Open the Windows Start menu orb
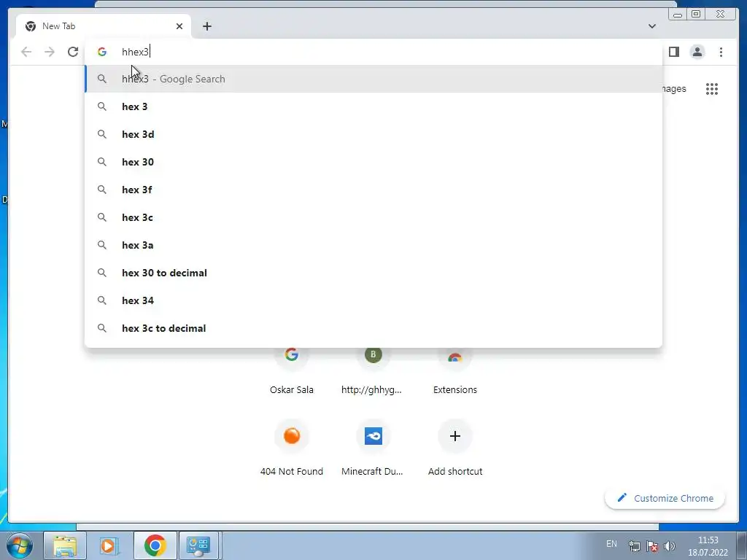The image size is (747, 560). (x=20, y=545)
